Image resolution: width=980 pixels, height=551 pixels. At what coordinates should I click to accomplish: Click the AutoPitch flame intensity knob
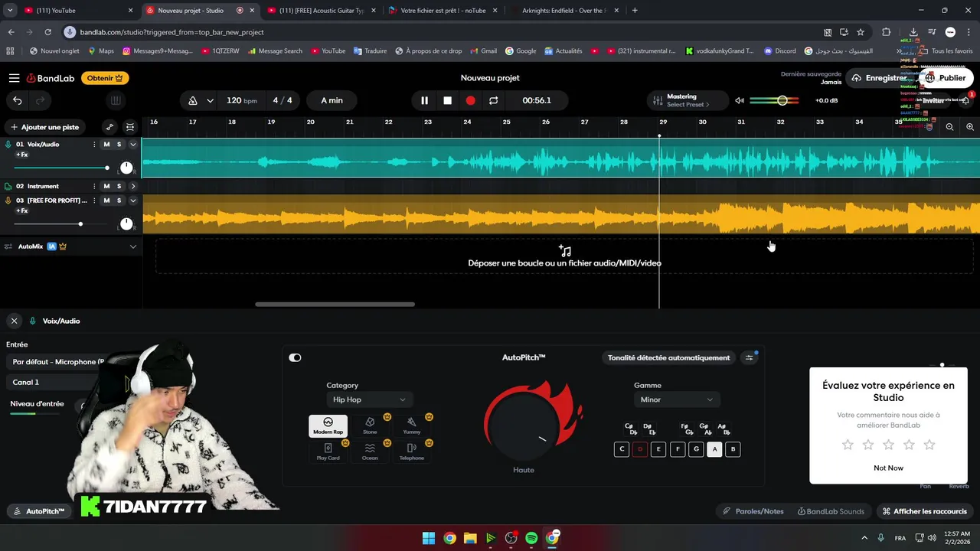524,425
